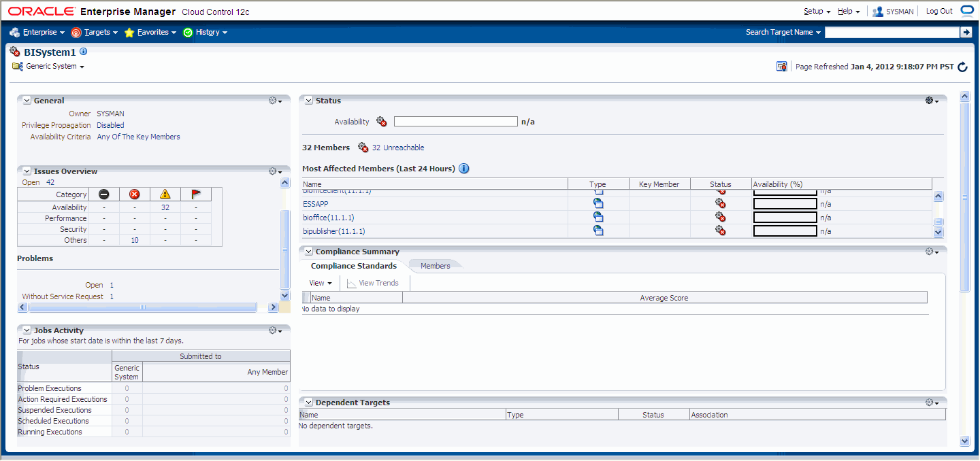Click ESSAPP status icon
The height and width of the screenshot is (461, 980).
click(721, 203)
